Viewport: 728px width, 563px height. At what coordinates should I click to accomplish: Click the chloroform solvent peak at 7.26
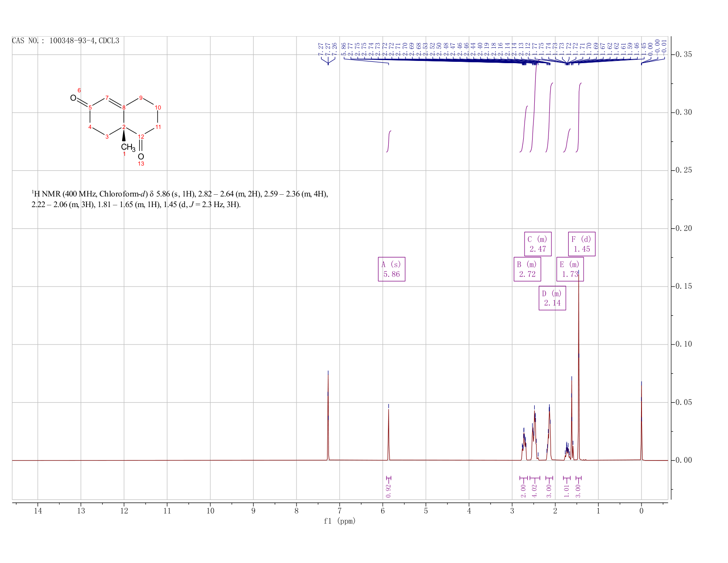328,415
